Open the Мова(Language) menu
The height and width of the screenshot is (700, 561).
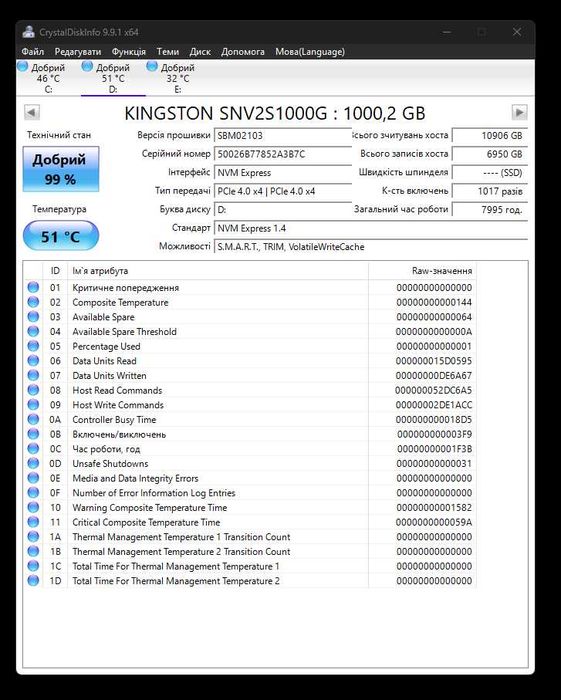click(310, 52)
